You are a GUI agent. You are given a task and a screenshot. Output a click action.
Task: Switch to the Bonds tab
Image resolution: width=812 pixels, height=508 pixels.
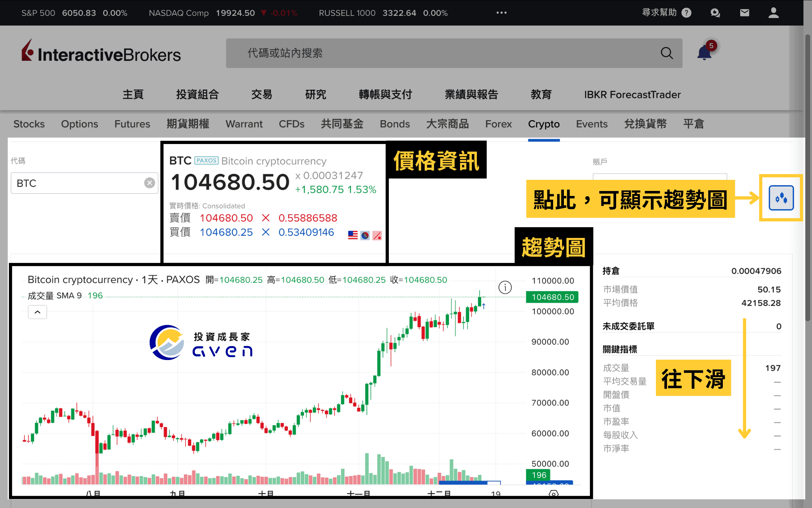point(395,124)
